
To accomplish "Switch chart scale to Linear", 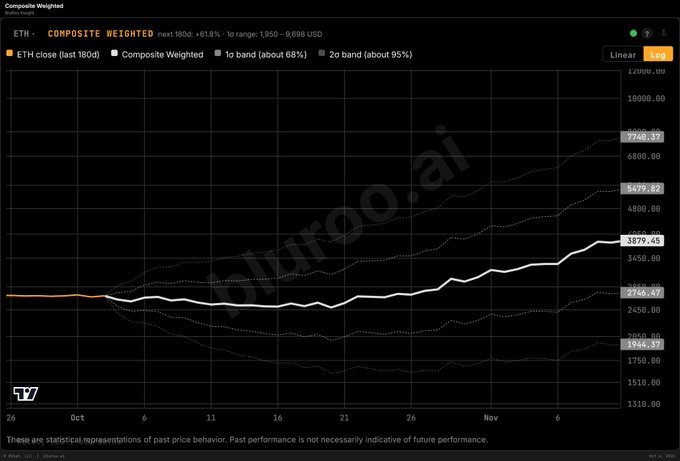I will point(623,55).
